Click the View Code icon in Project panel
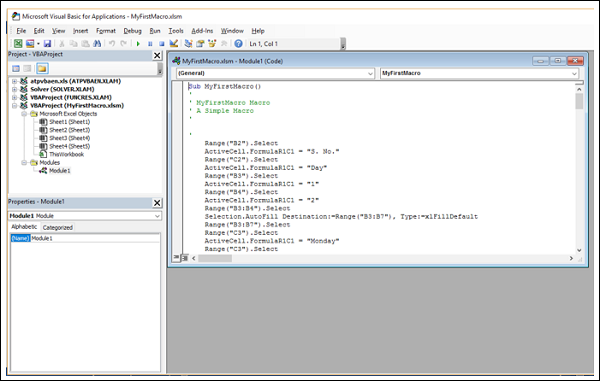Viewport: 600px width, 381px height. [x=16, y=68]
